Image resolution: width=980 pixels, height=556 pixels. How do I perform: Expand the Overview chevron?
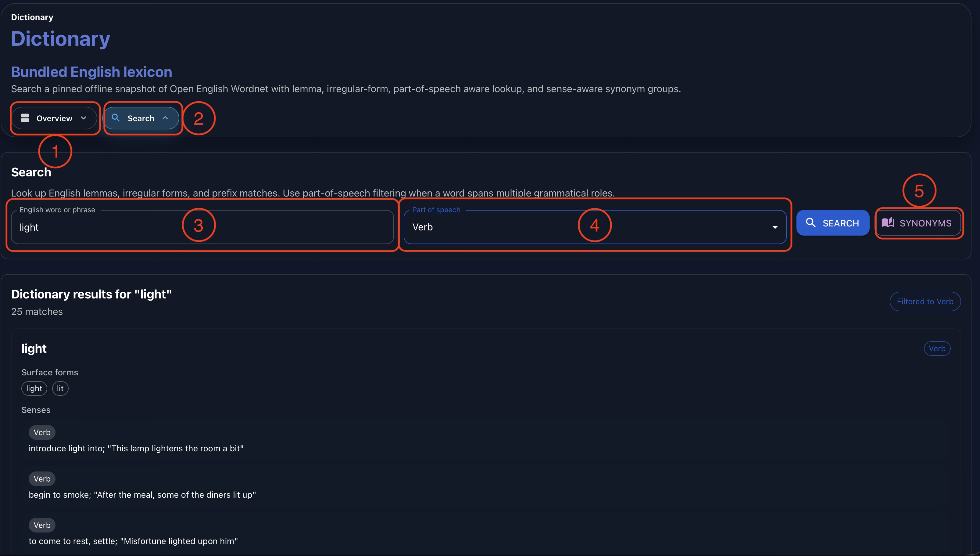click(84, 118)
